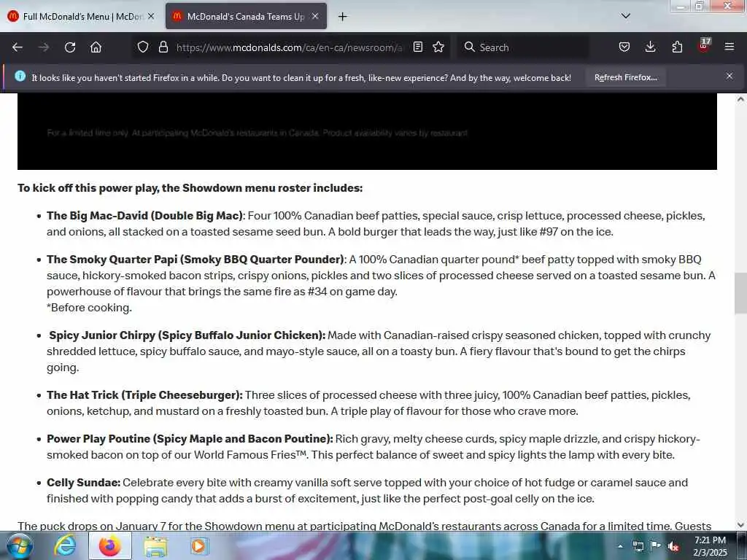Image resolution: width=747 pixels, height=560 pixels.
Task: View site security padlock info
Action: click(x=163, y=47)
